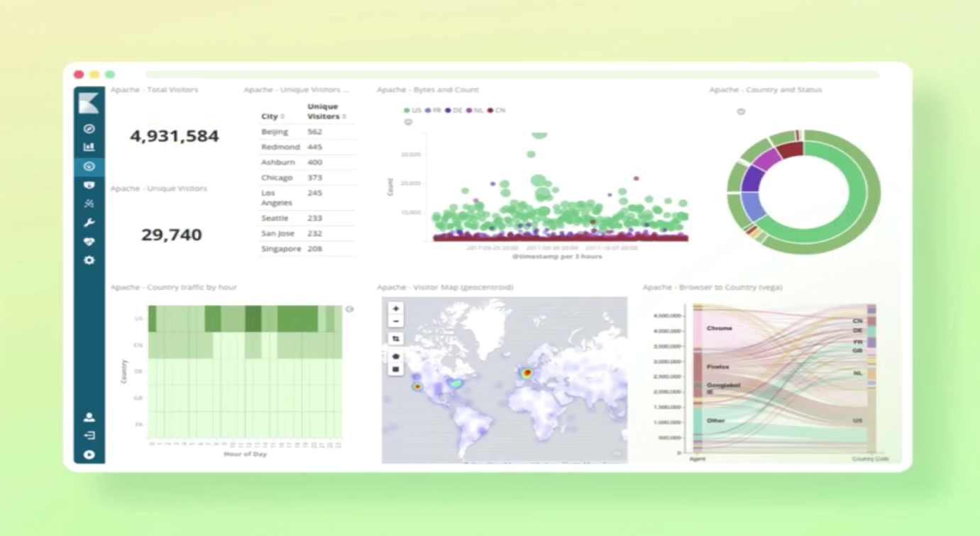Zoom in the visitor map with plus
980x536 pixels.
396,308
